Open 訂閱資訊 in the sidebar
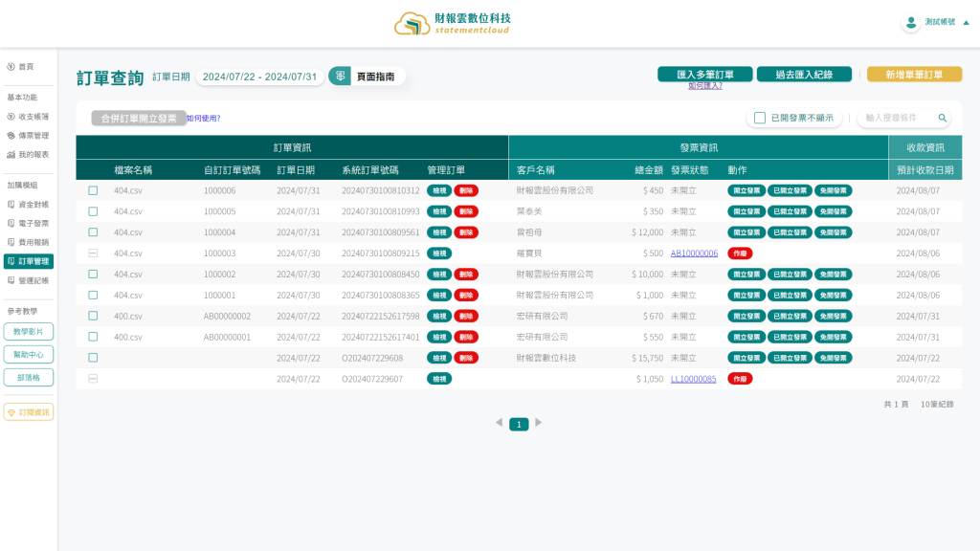 point(29,412)
